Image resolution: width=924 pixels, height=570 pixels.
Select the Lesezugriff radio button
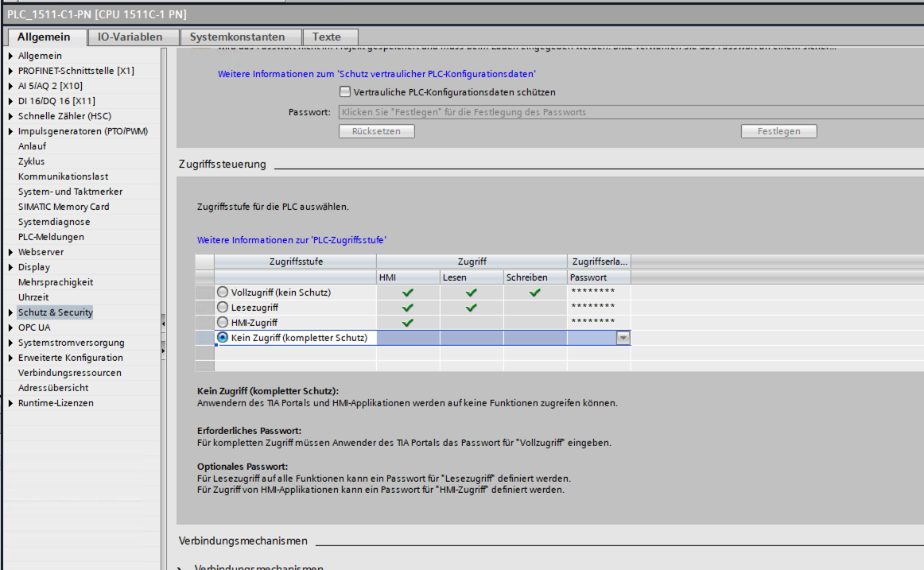pos(222,308)
